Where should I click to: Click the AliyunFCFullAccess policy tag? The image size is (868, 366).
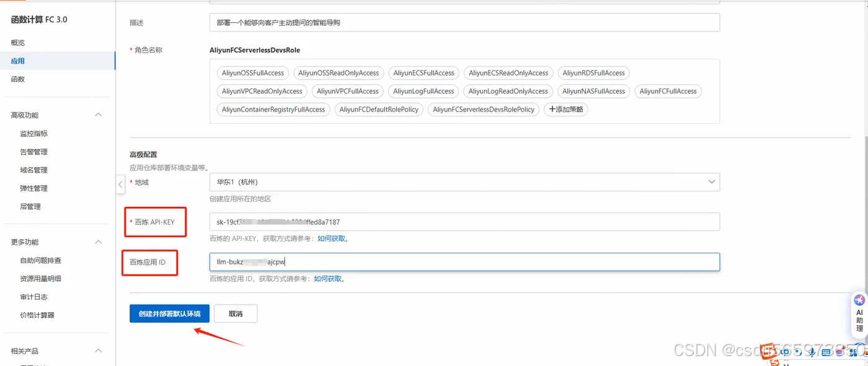click(x=668, y=91)
